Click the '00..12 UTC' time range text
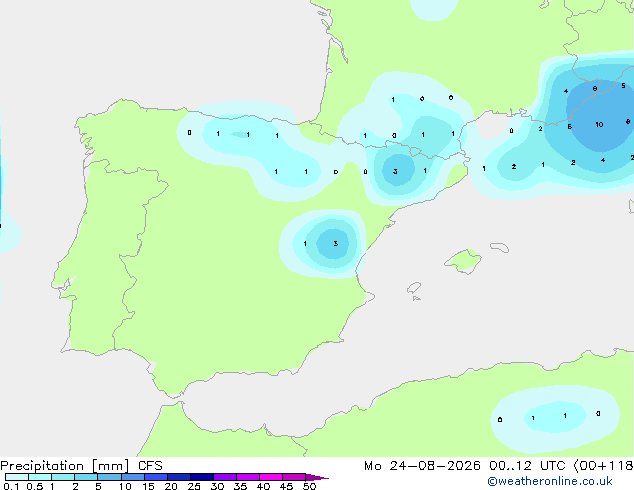634x490 pixels. coord(527,466)
